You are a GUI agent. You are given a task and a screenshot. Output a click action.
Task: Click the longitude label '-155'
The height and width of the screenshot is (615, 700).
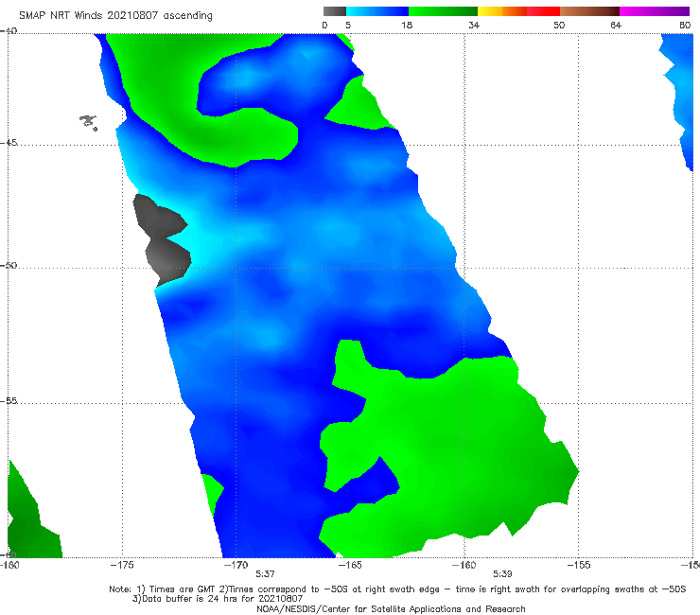coord(578,565)
